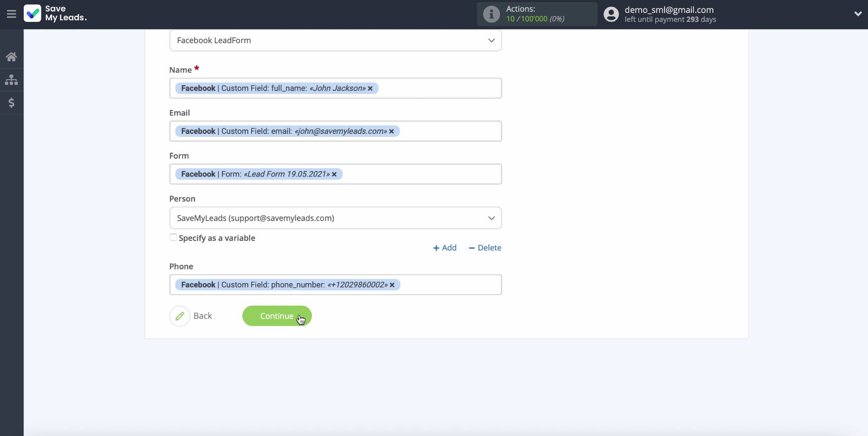Screen dimensions: 868x436
Task: Click the Add link
Action: click(445, 248)
